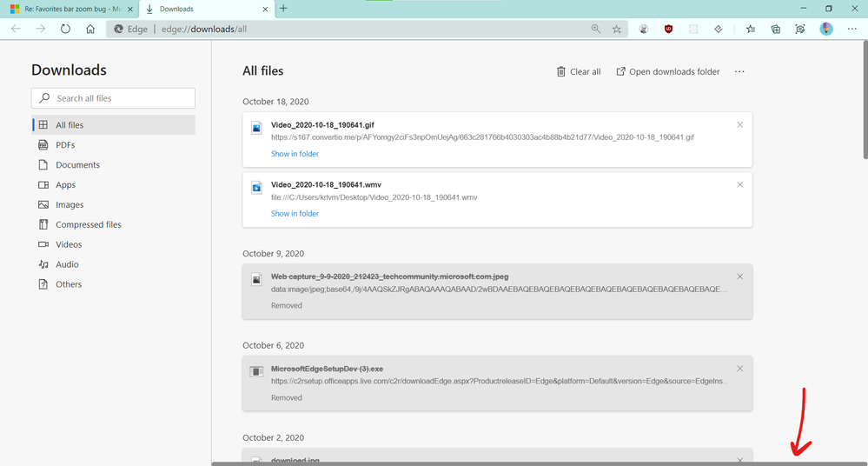
Task: Click the edge://downloads/all address bar
Action: pos(365,29)
